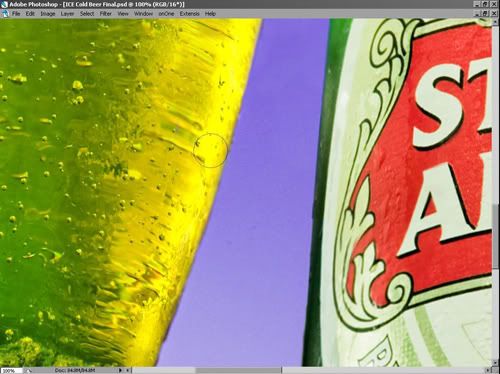Open the Edit menu
The image size is (500, 374).
[x=30, y=14]
